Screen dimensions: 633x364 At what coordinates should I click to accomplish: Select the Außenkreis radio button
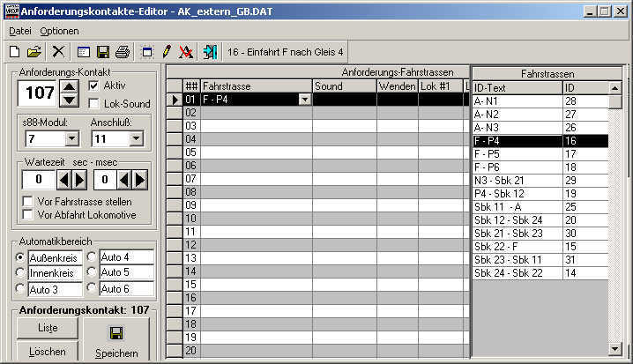click(x=19, y=257)
